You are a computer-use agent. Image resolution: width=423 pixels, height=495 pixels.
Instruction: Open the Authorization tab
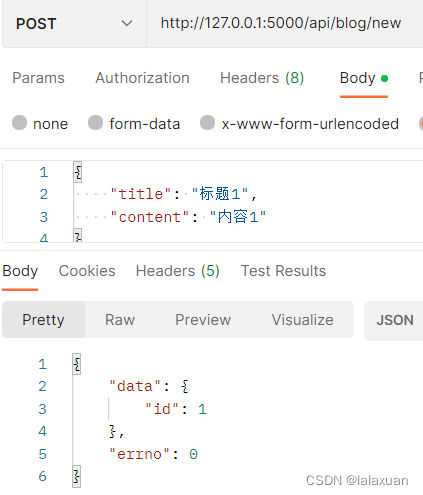(142, 78)
